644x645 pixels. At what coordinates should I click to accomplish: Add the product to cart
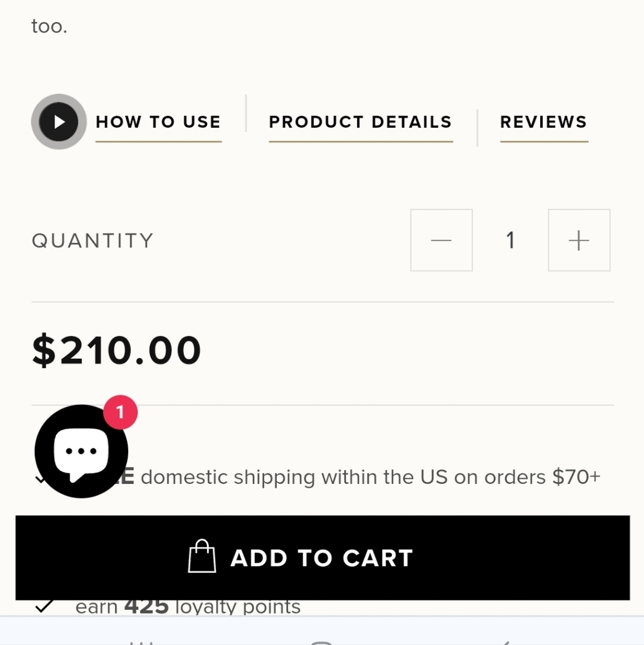322,558
